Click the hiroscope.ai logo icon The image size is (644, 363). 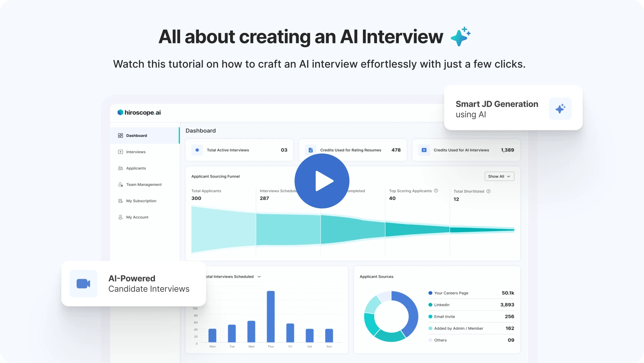tap(121, 112)
